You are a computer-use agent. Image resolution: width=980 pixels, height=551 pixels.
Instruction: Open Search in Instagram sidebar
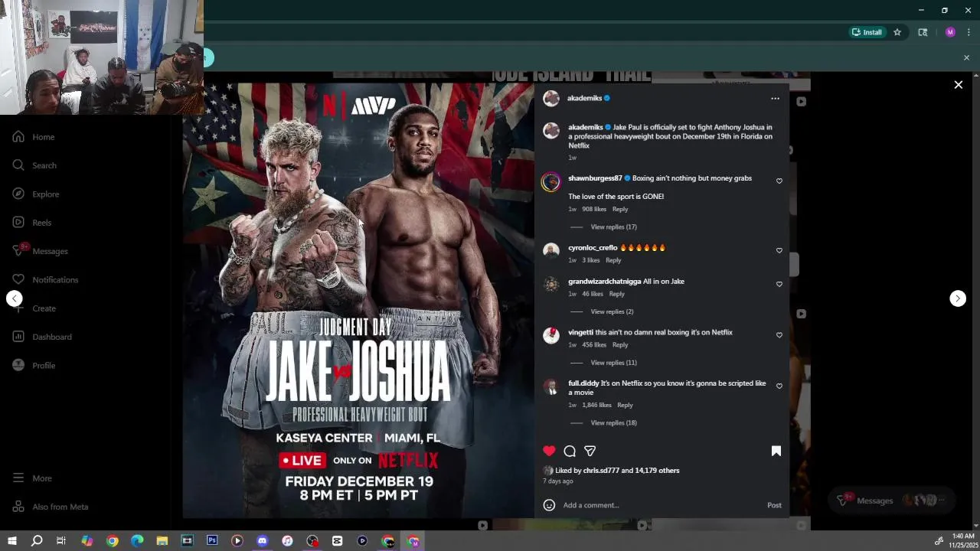click(x=34, y=165)
